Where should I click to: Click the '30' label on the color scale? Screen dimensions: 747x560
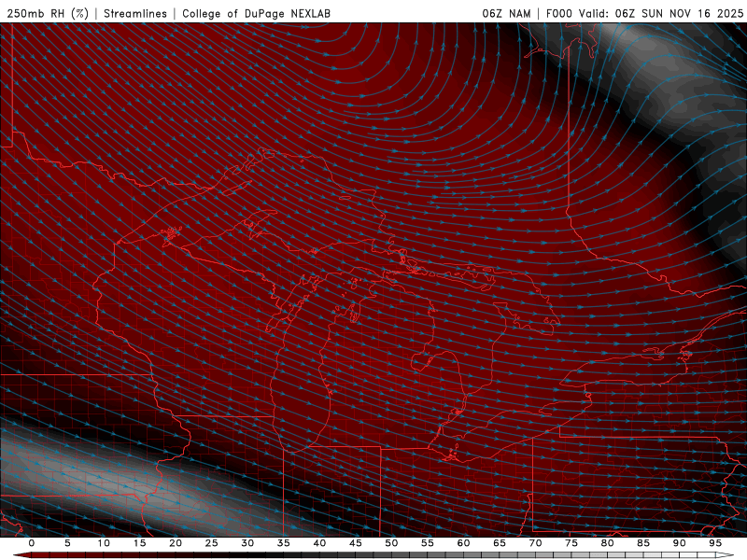click(247, 543)
